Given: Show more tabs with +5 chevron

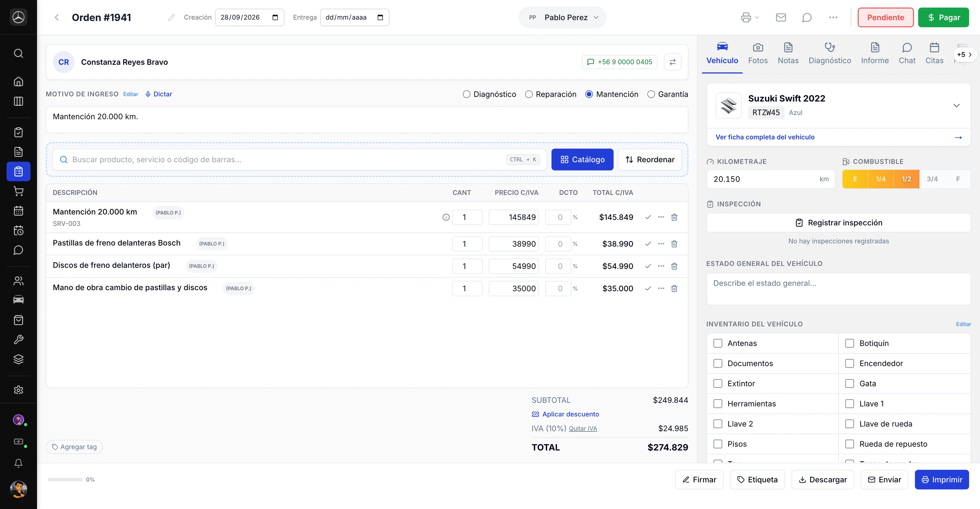Looking at the screenshot, I should tap(965, 55).
